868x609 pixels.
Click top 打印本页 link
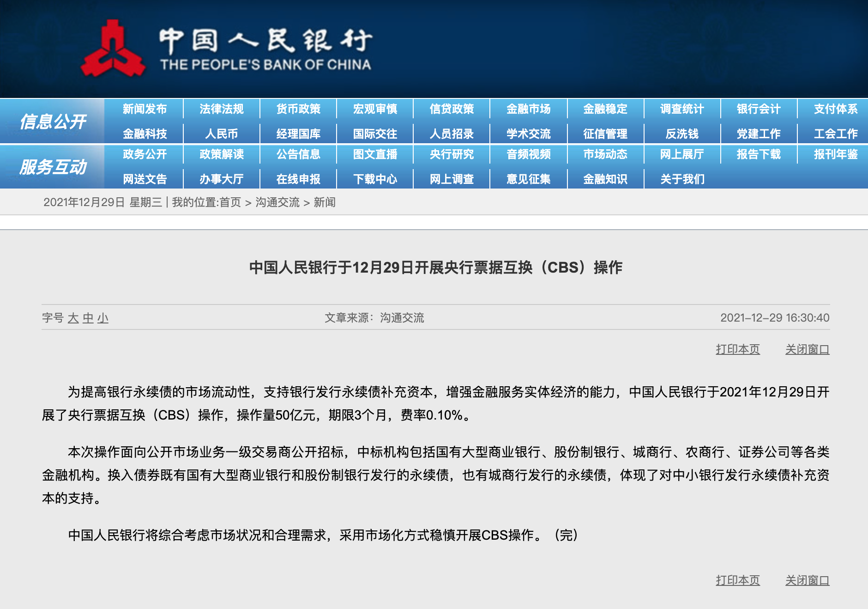[738, 349]
